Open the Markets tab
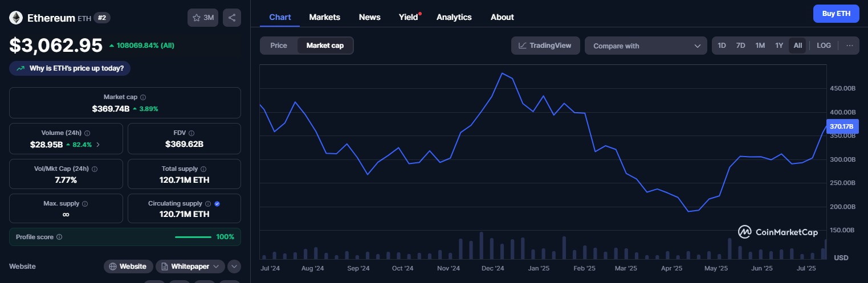The image size is (868, 283). pos(324,17)
